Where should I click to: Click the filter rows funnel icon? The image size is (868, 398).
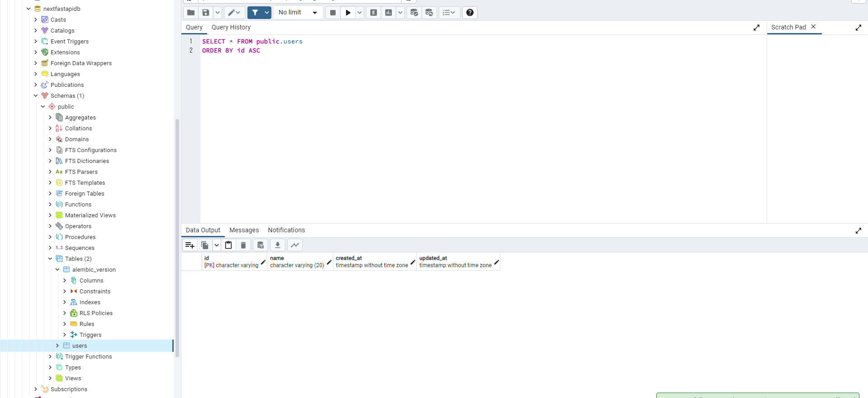pyautogui.click(x=255, y=13)
